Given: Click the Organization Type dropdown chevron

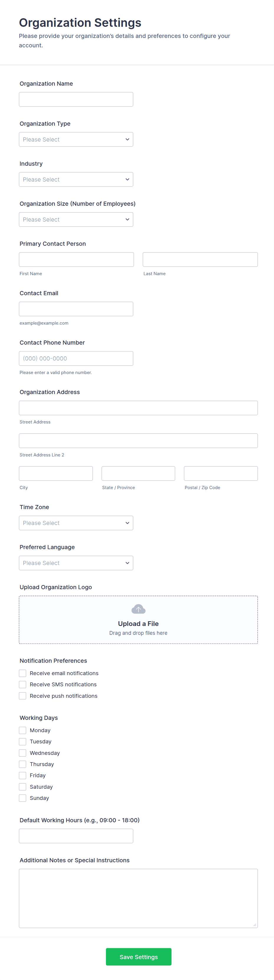Looking at the screenshot, I should coord(127,139).
